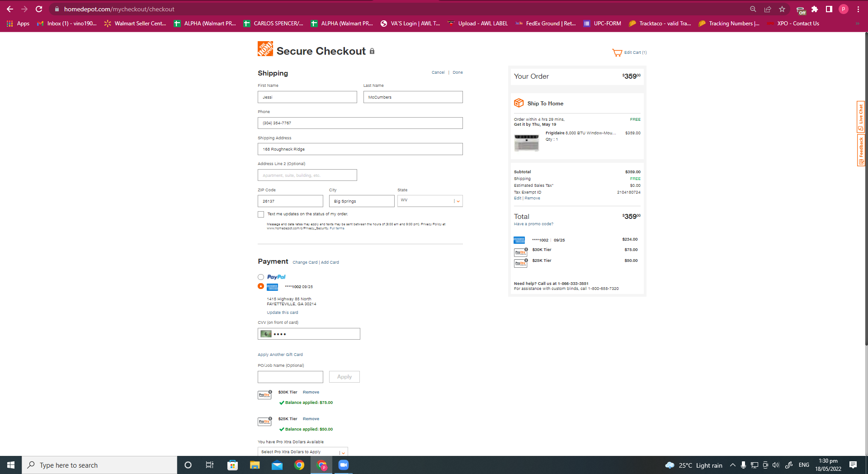Open the Edit Cart shopping cart icon

coord(617,52)
